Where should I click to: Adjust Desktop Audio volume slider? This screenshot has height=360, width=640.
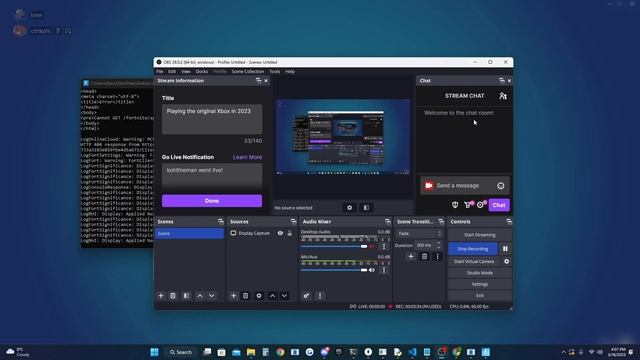click(334, 246)
